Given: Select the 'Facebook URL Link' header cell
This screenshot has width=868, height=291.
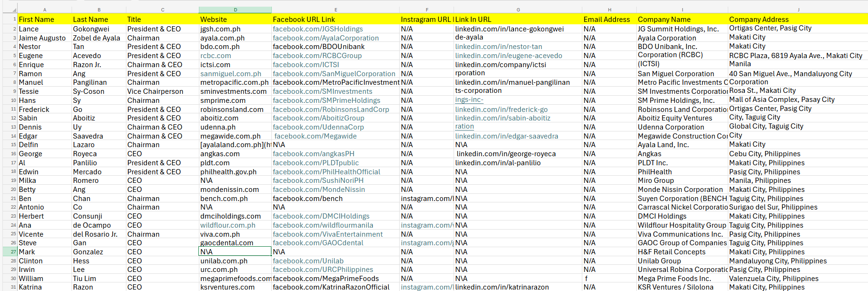Looking at the screenshot, I should tap(336, 20).
